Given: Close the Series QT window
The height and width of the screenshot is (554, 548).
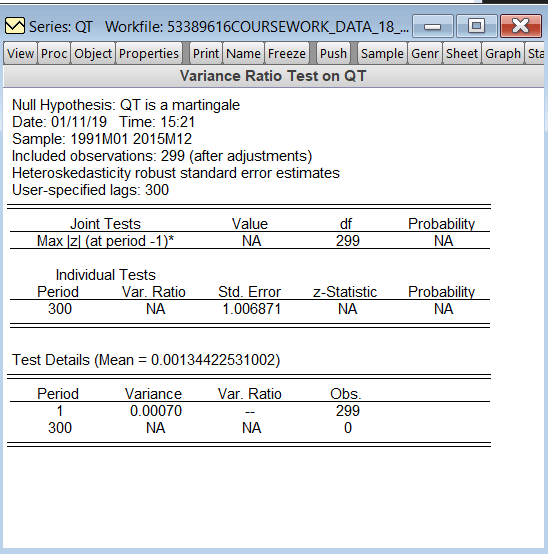Looking at the screenshot, I should pyautogui.click(x=521, y=26).
